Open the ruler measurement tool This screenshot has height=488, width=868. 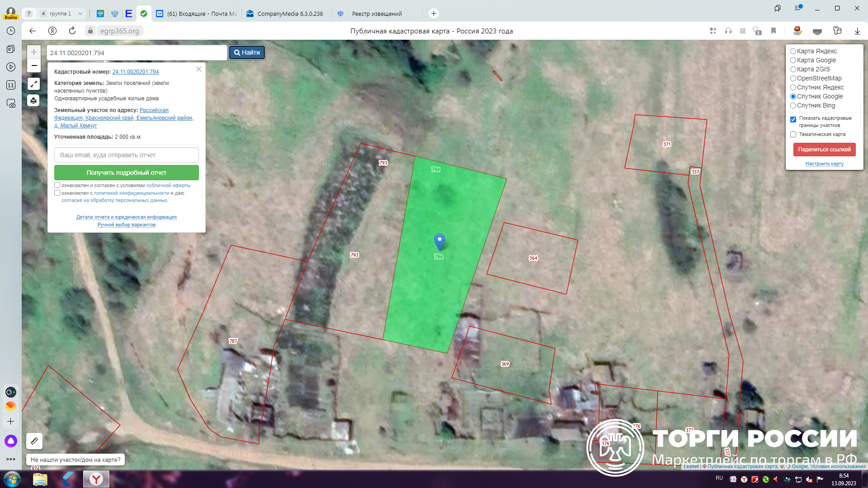tap(34, 441)
